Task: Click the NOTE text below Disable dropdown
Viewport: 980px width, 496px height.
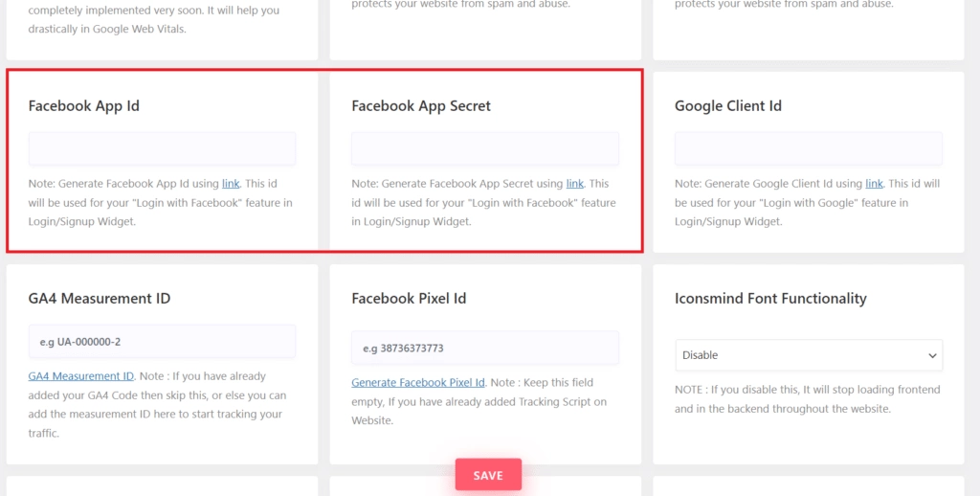Action: pos(807,399)
